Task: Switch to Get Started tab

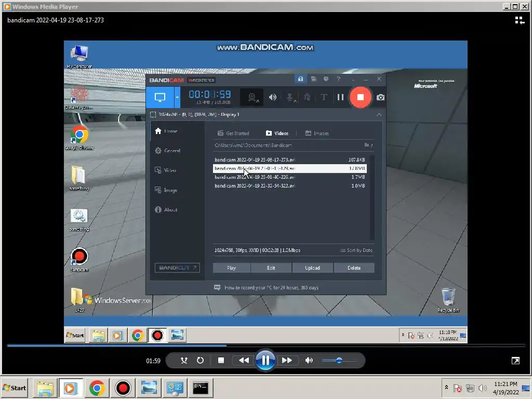Action: (x=233, y=134)
